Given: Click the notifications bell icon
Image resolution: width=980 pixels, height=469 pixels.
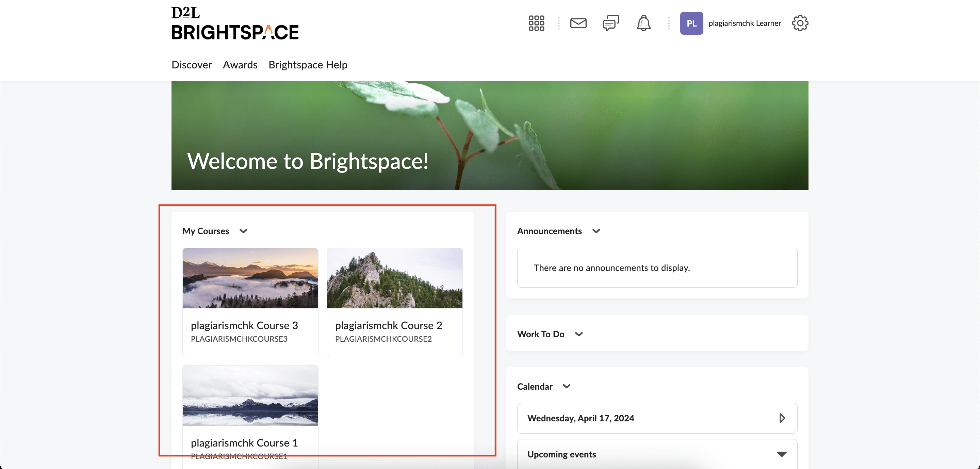Looking at the screenshot, I should (x=643, y=22).
